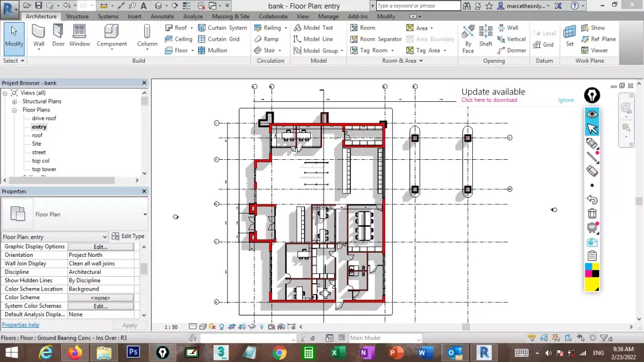Click the 1 : 50 view scale
Viewport: 644px width, 362px height.
coord(171,327)
